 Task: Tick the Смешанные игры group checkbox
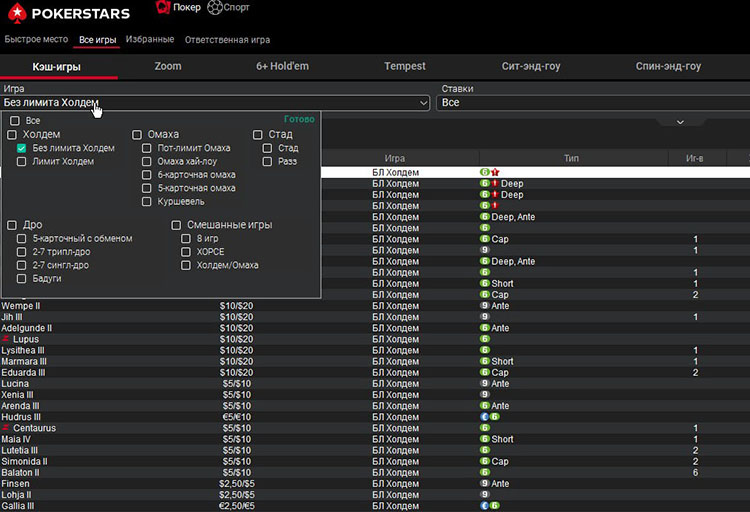[x=176, y=225]
